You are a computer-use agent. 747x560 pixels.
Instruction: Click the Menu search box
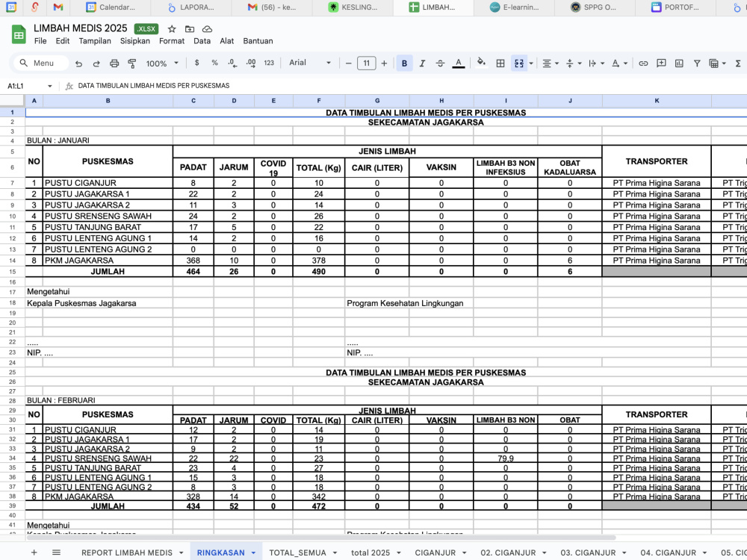click(x=41, y=63)
